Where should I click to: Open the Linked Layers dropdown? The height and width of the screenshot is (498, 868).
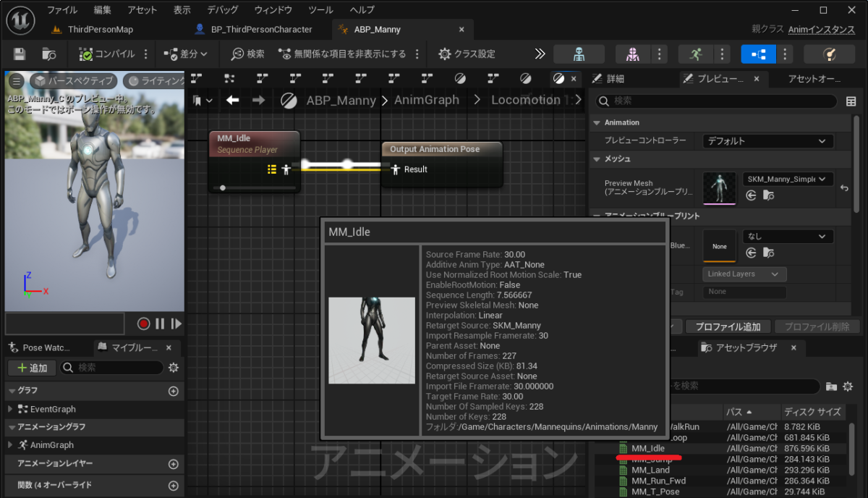tap(744, 274)
